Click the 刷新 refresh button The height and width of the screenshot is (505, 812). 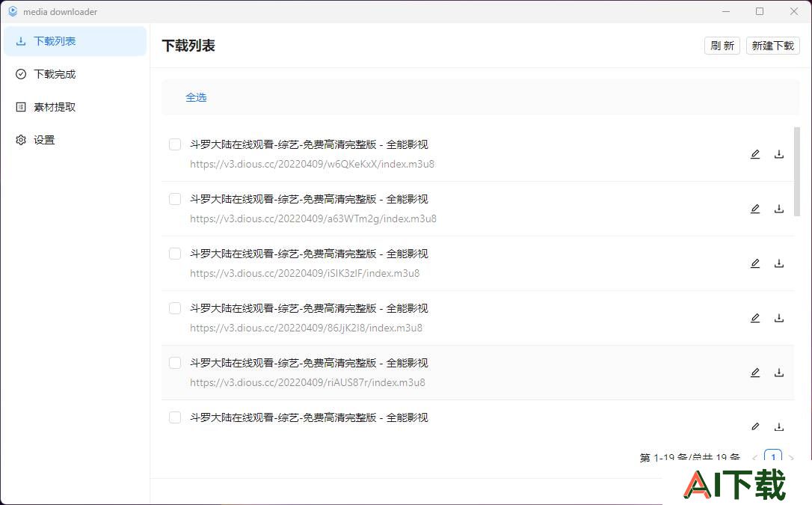click(722, 46)
